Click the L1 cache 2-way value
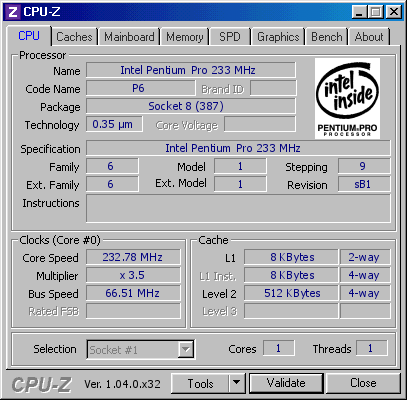Image resolution: width=407 pixels, height=400 pixels. 365,257
